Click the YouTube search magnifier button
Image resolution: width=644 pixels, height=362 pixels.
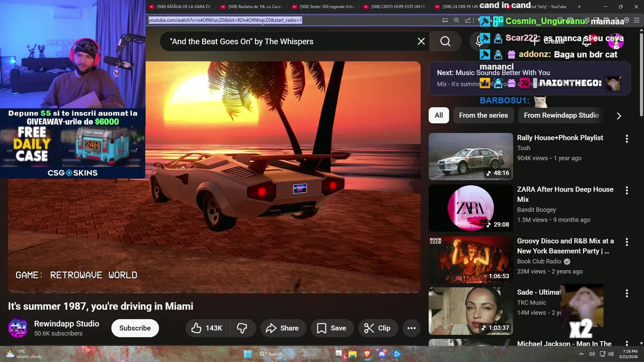coord(445,41)
